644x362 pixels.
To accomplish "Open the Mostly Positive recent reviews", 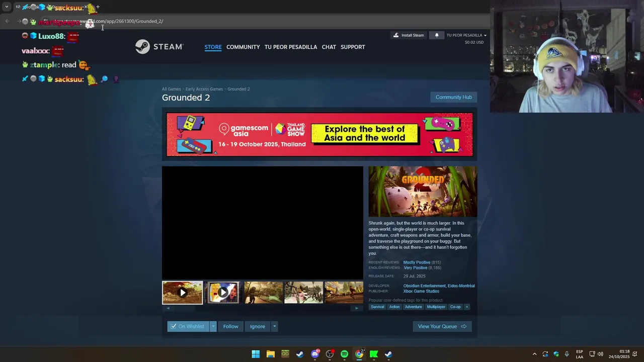I will pyautogui.click(x=417, y=262).
